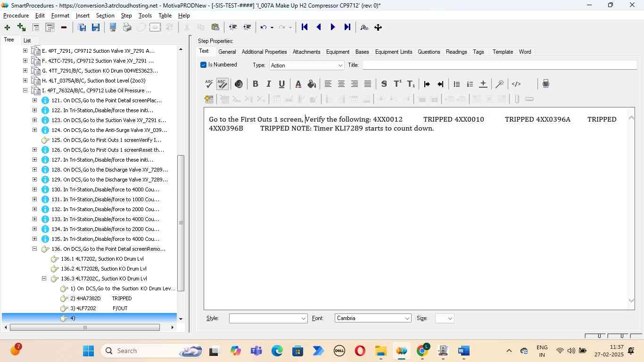Toggle underline formatting

(281, 84)
